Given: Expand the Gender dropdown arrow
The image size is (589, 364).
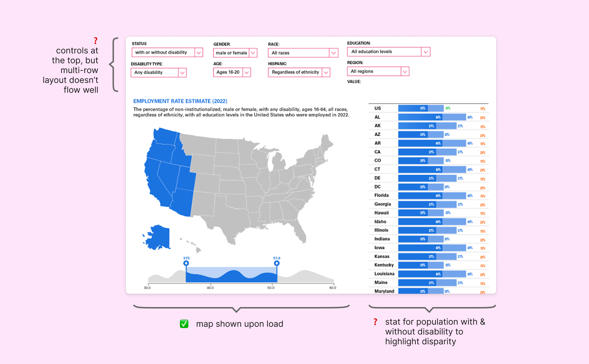Looking at the screenshot, I should pos(253,53).
